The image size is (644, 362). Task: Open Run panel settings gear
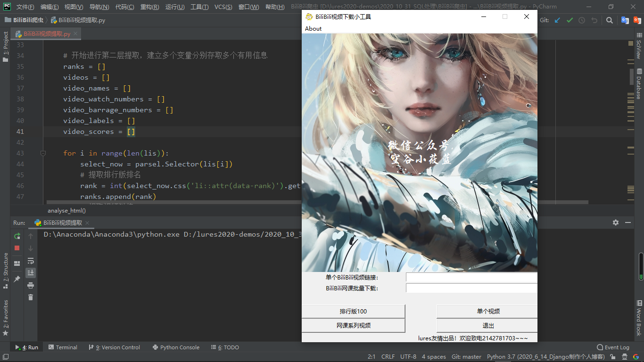point(616,222)
